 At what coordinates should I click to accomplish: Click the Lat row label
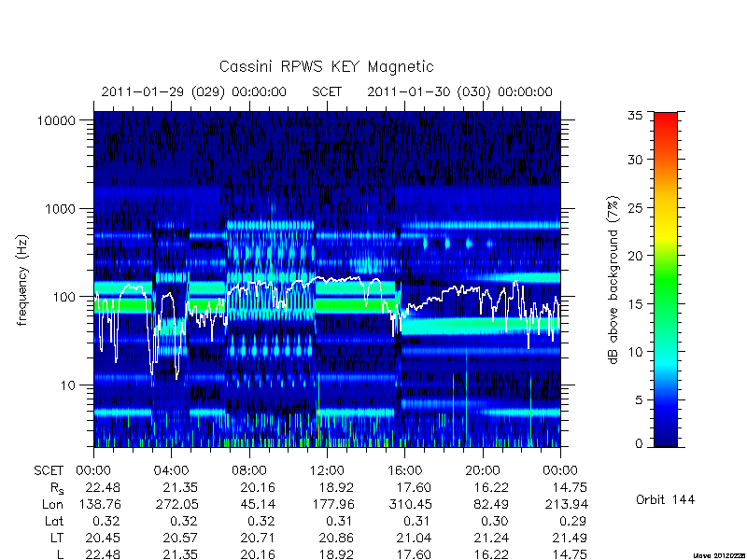point(54,522)
